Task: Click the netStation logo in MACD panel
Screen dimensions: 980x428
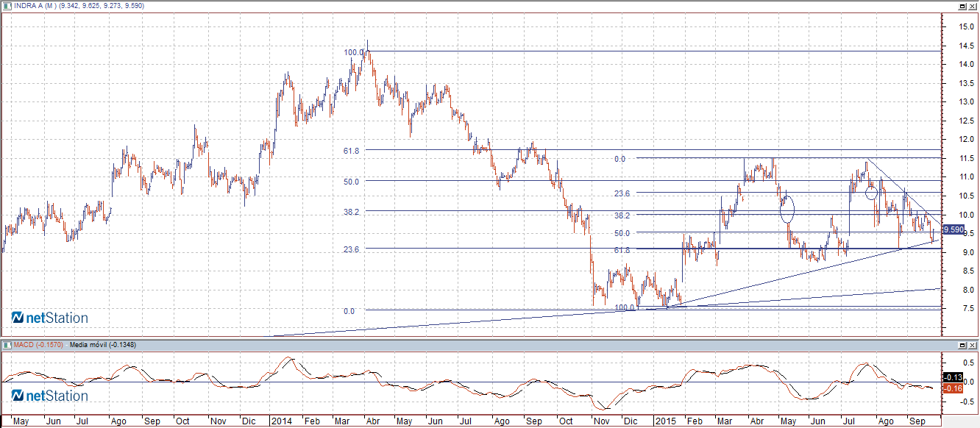Action: pyautogui.click(x=50, y=396)
